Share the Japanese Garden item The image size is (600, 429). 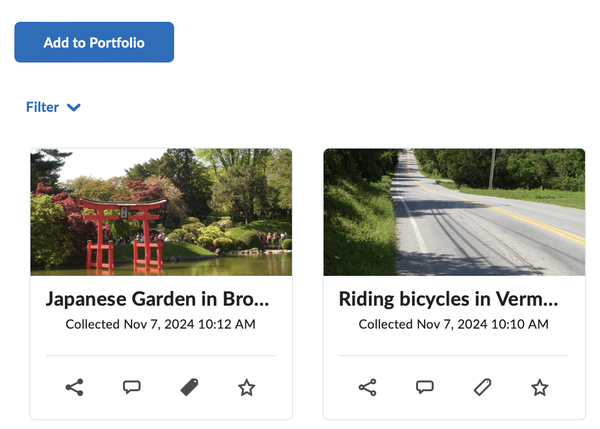click(x=75, y=387)
